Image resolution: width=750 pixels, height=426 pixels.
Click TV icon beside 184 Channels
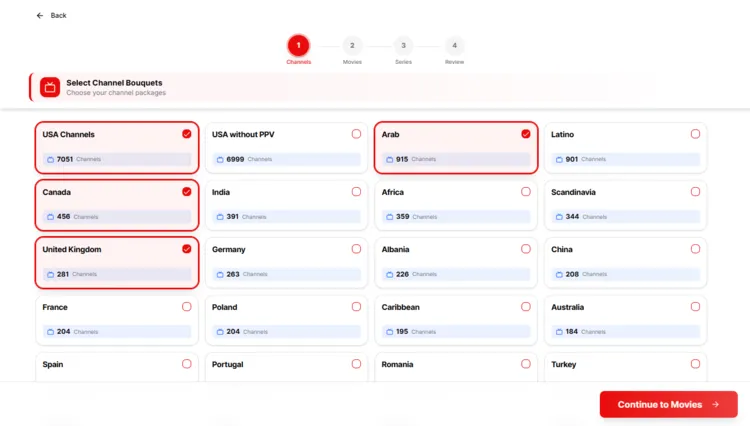[x=559, y=332]
